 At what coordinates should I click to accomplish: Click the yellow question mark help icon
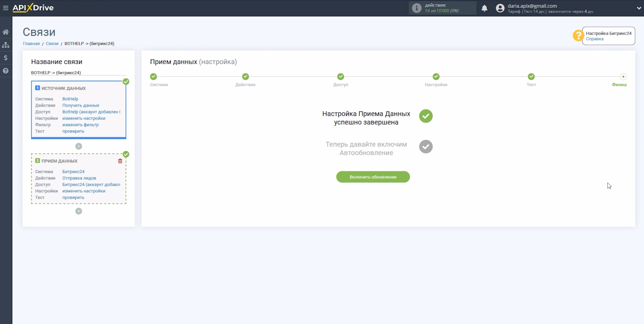pos(578,35)
